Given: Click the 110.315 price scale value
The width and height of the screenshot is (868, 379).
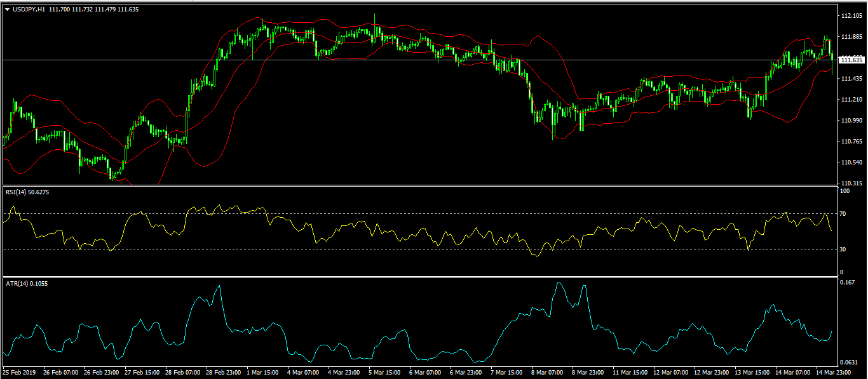Looking at the screenshot, I should [x=851, y=182].
